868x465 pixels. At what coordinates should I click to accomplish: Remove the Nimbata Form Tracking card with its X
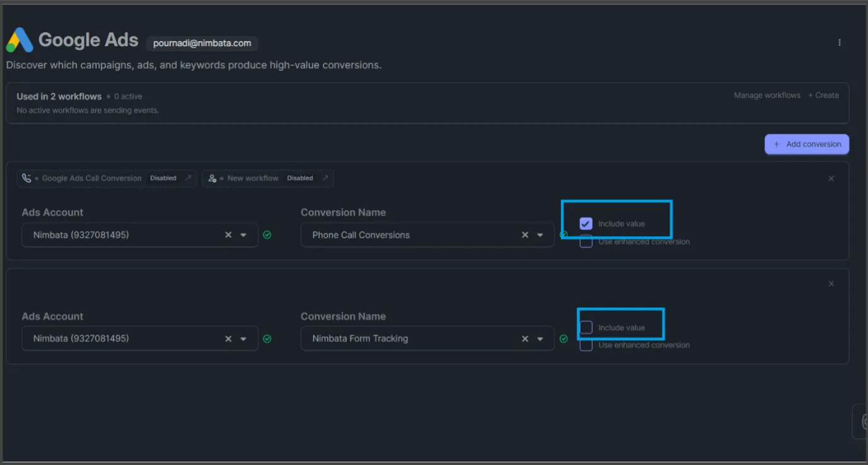pos(831,284)
